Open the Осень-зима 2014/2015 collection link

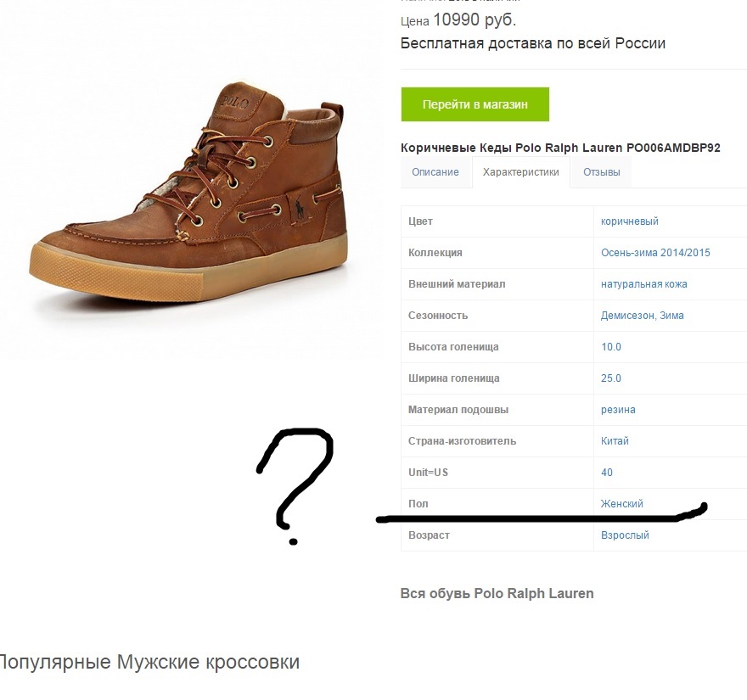[655, 253]
